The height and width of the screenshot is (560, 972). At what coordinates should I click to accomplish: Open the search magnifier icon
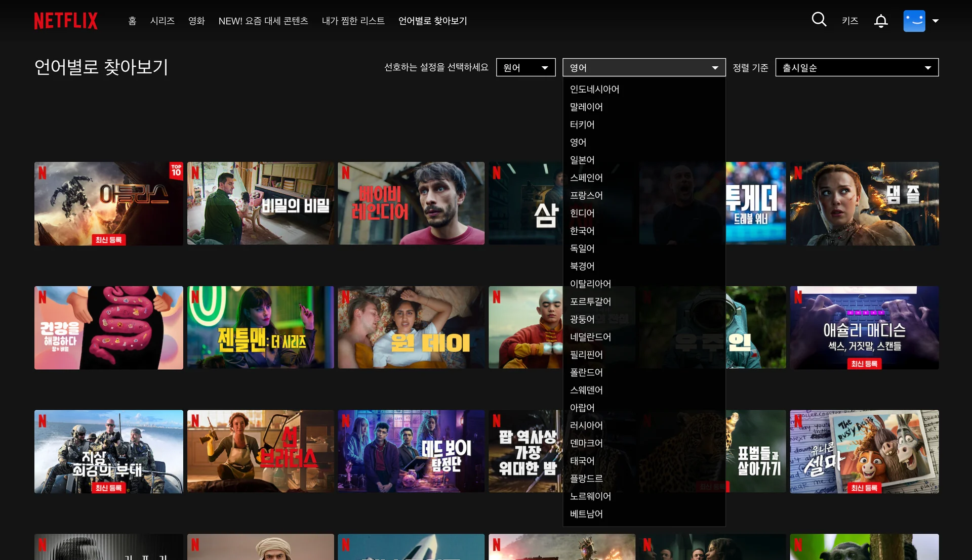point(819,20)
